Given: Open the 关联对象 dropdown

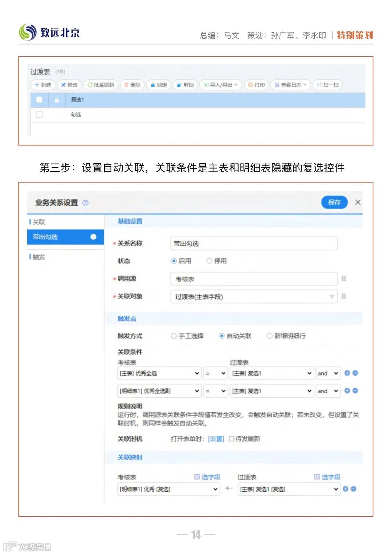Looking at the screenshot, I should tap(254, 296).
